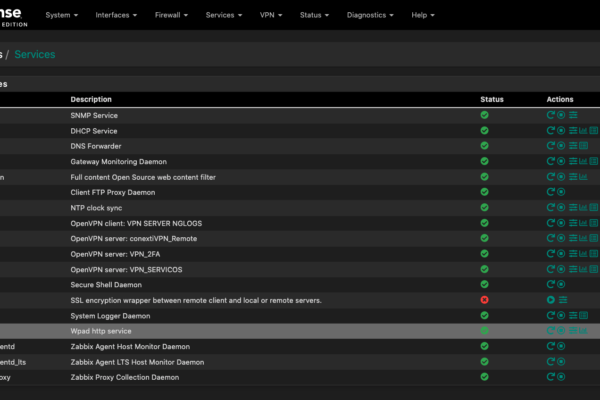600x400 pixels.
Task: Open the System dropdown menu
Action: point(62,15)
